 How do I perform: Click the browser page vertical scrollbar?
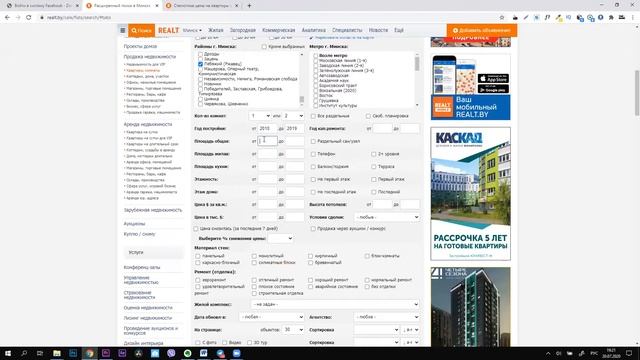click(x=637, y=93)
